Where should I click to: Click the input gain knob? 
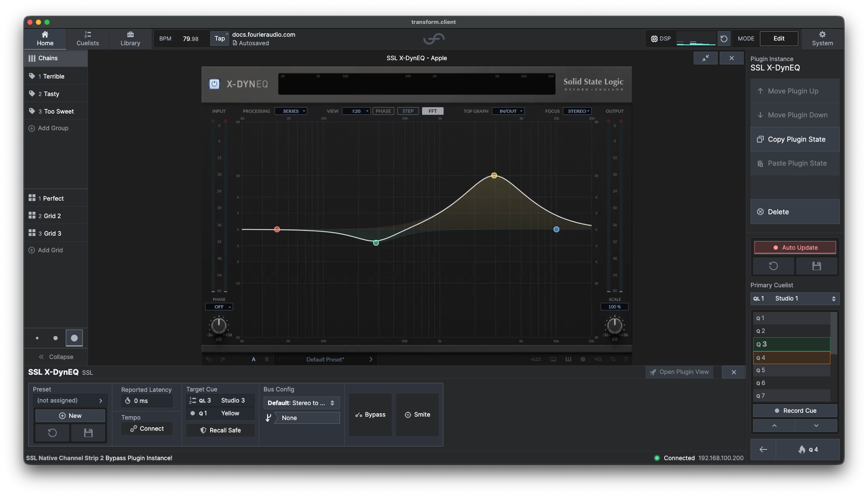click(x=219, y=326)
